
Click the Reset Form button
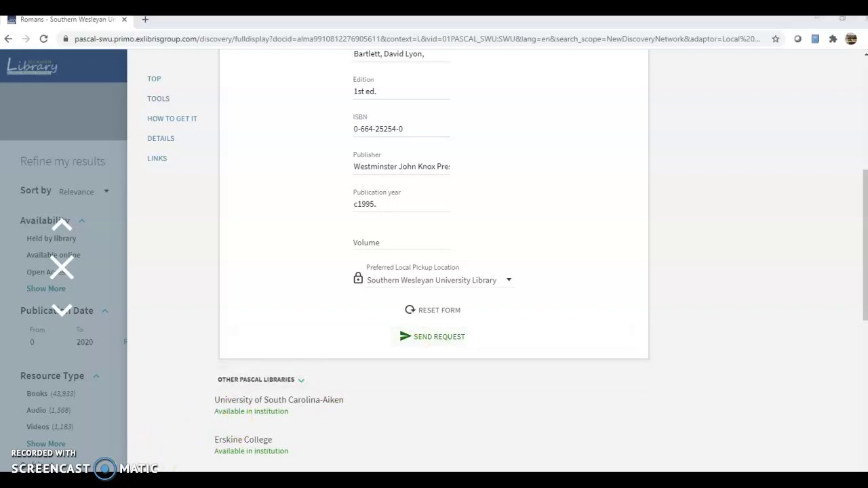[433, 310]
